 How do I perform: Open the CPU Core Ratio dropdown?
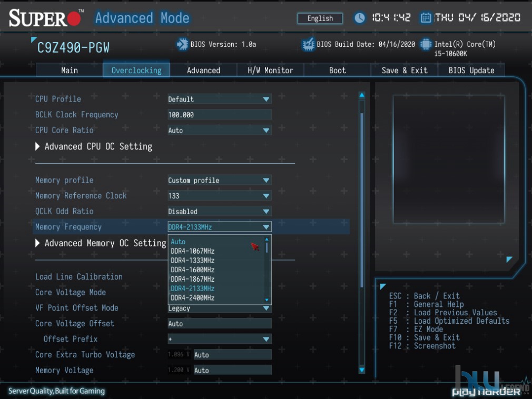[220, 130]
